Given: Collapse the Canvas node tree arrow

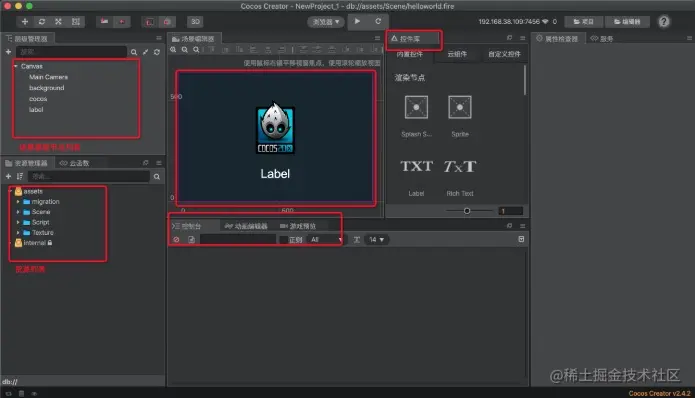Looking at the screenshot, I should pyautogui.click(x=16, y=66).
